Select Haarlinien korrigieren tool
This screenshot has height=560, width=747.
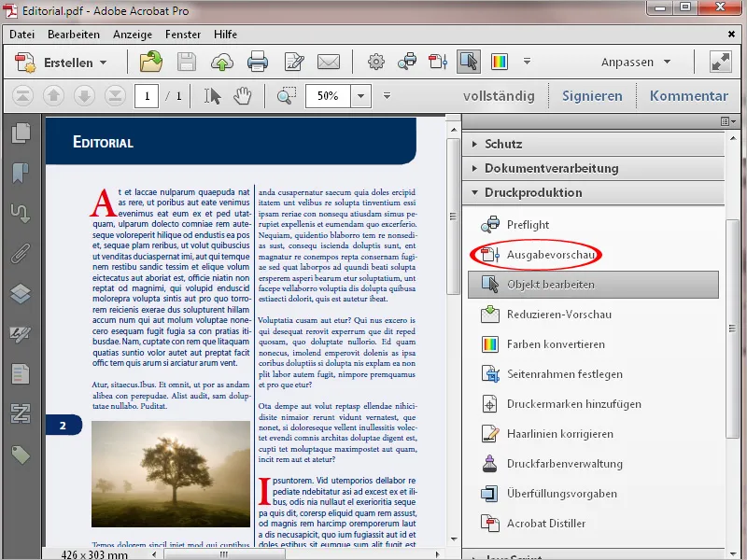(x=593, y=434)
